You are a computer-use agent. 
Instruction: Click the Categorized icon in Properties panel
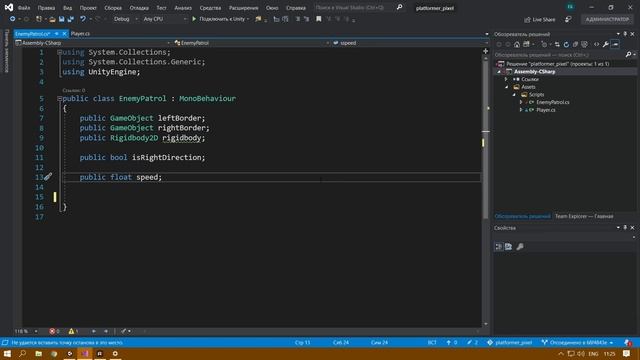click(499, 247)
